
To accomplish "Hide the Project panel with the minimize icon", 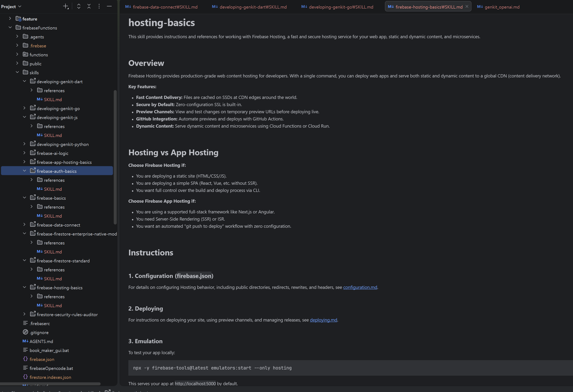I will 109,6.
